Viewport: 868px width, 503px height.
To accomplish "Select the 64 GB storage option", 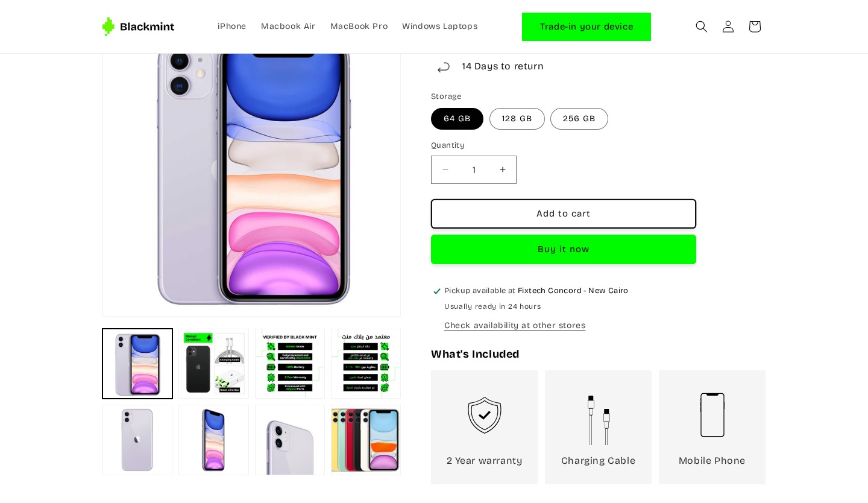I will click(x=457, y=119).
